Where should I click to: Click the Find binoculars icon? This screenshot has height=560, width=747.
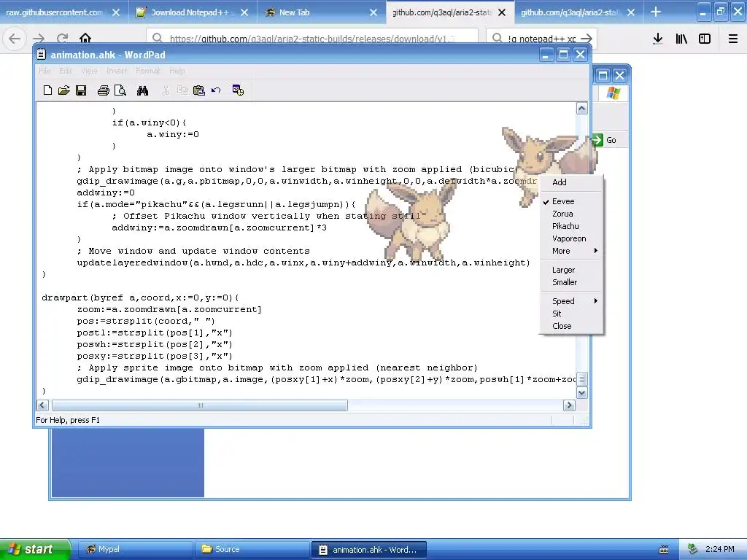click(x=142, y=90)
